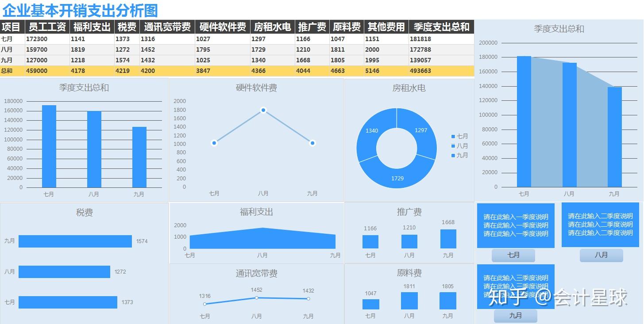The image size is (644, 324).
Task: Click 九月 legend swatch in 房租水电 chart
Action: coord(453,156)
